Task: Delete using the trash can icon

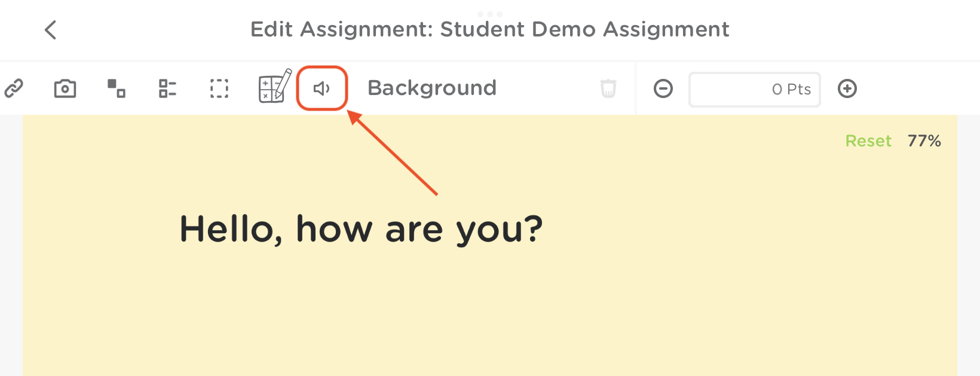Action: pyautogui.click(x=608, y=88)
